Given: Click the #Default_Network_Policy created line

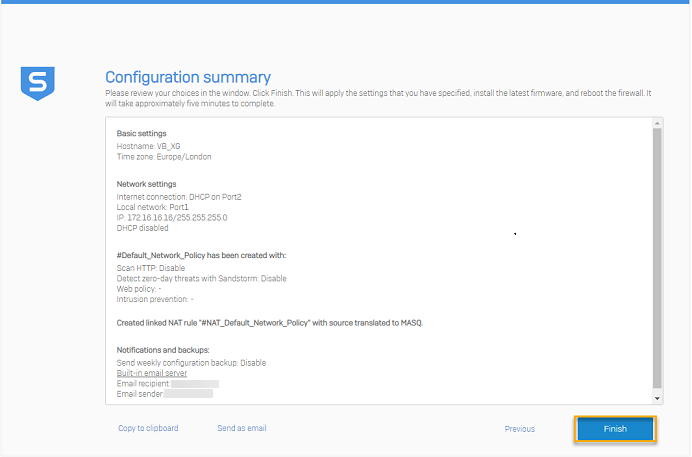Looking at the screenshot, I should pos(201,255).
